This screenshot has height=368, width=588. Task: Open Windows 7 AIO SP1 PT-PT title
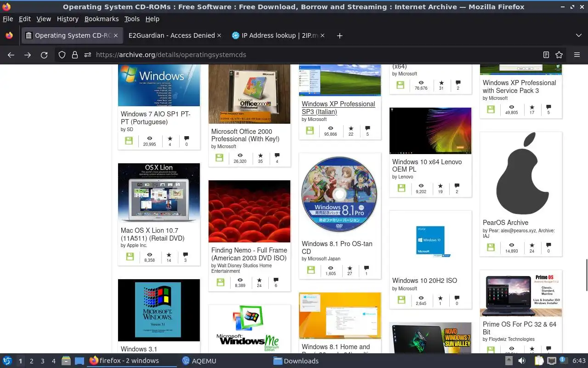(x=155, y=118)
